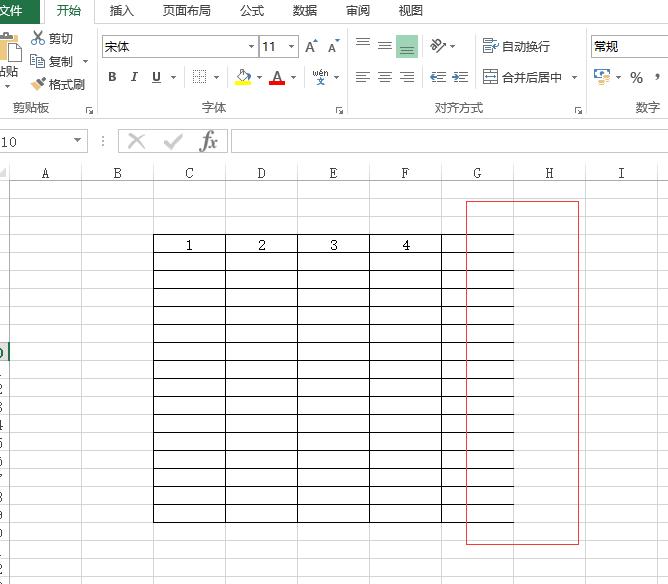Image resolution: width=668 pixels, height=584 pixels.
Task: Open font size 11 dropdown
Action: coord(291,46)
